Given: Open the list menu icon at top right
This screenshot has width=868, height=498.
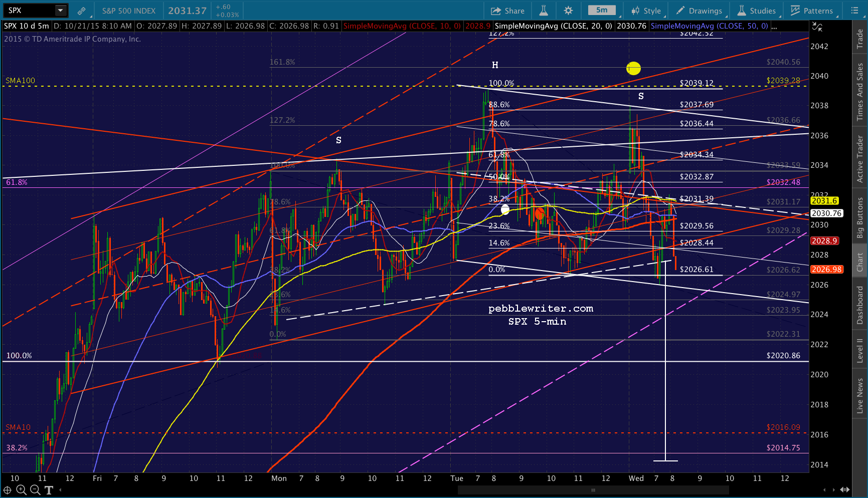Looking at the screenshot, I should 854,11.
